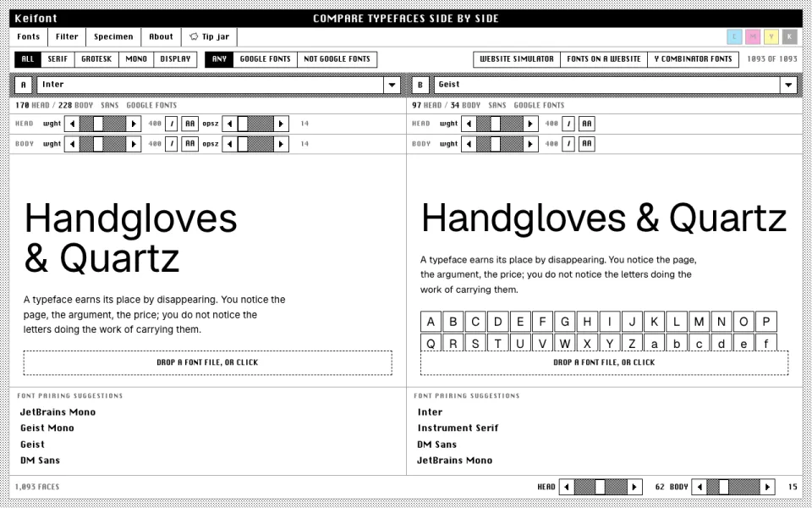The width and height of the screenshot is (812, 508).
Task: Decrease font B body weight with left arrow
Action: [x=469, y=144]
